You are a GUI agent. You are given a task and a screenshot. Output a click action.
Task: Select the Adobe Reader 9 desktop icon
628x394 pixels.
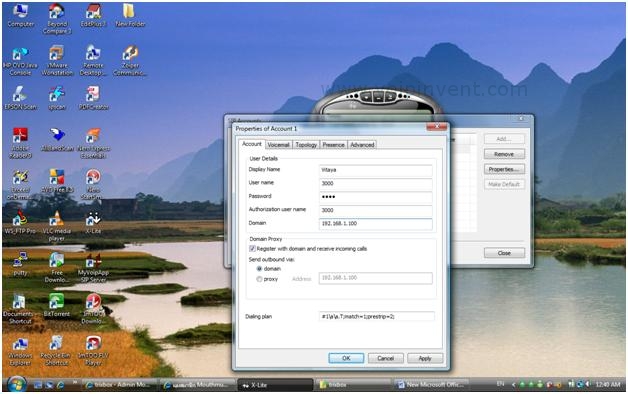pyautogui.click(x=20, y=143)
